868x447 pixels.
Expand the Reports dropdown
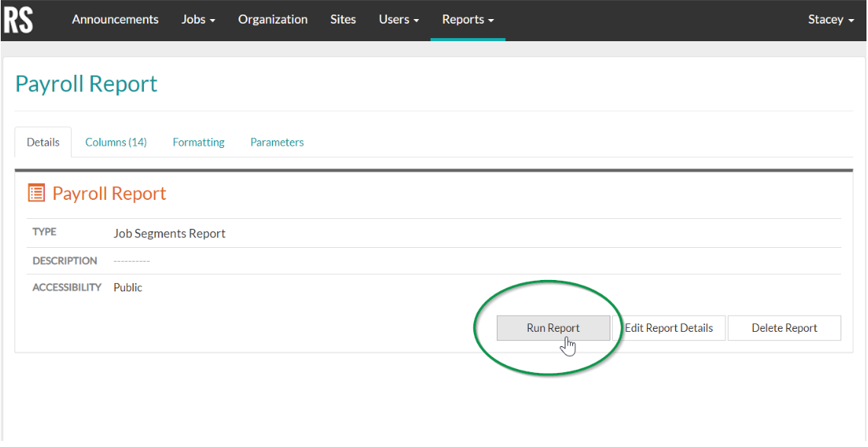(467, 20)
